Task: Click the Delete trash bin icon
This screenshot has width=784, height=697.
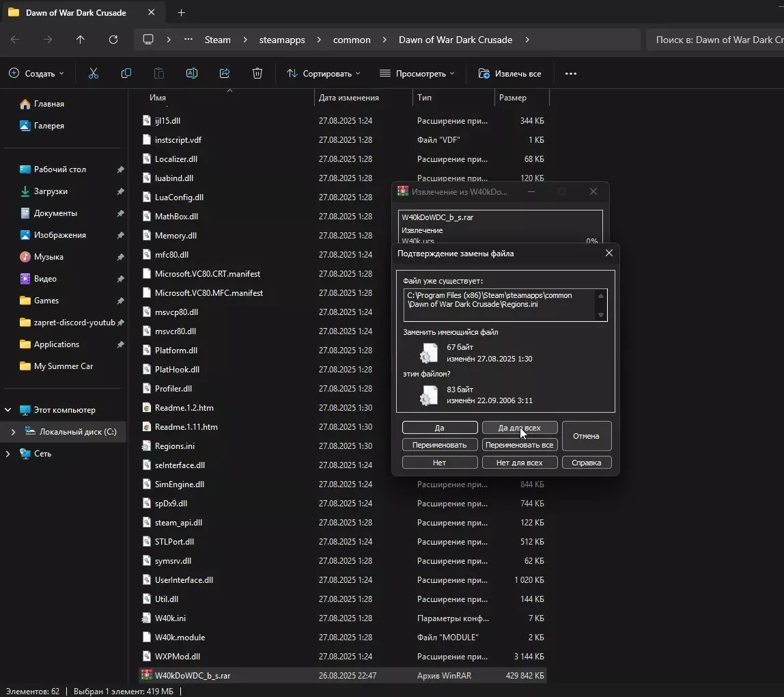Action: 257,73
